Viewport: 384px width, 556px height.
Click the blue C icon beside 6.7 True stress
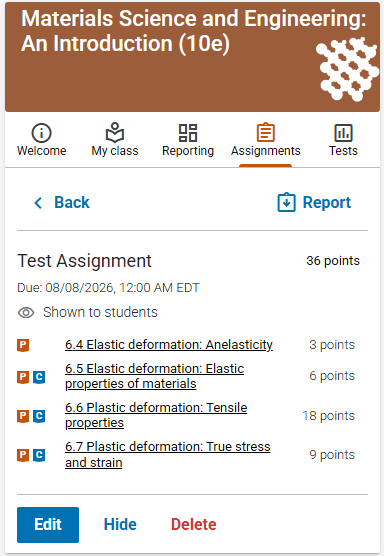(39, 455)
